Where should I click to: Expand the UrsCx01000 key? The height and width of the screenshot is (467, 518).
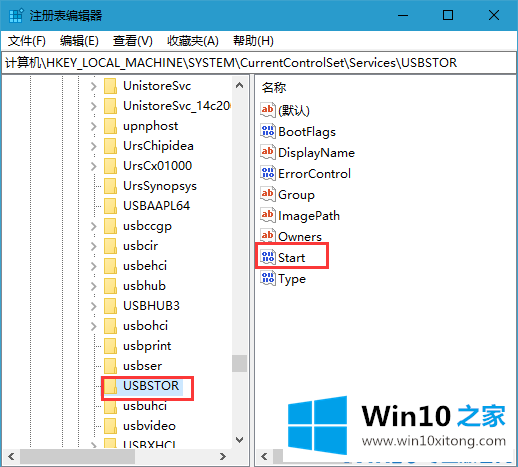click(94, 166)
